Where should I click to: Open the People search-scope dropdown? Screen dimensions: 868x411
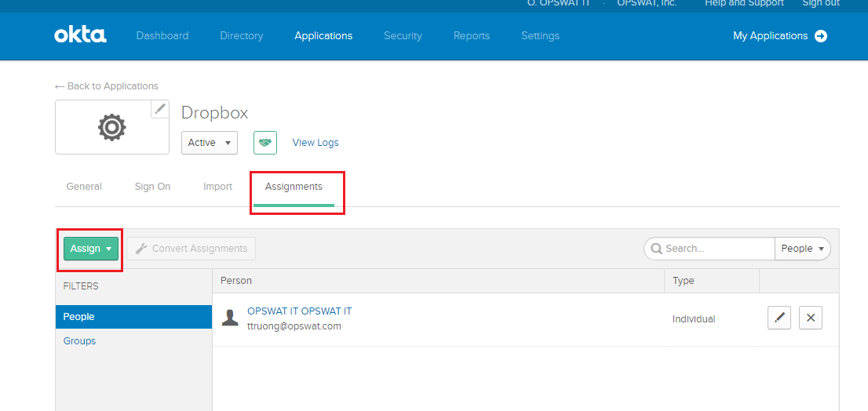pos(802,249)
